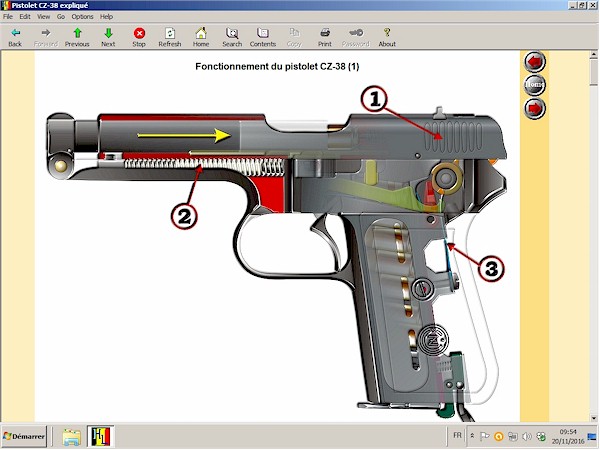Viewport: 600px width, 450px height.
Task: Open the View menu
Action: 43,16
